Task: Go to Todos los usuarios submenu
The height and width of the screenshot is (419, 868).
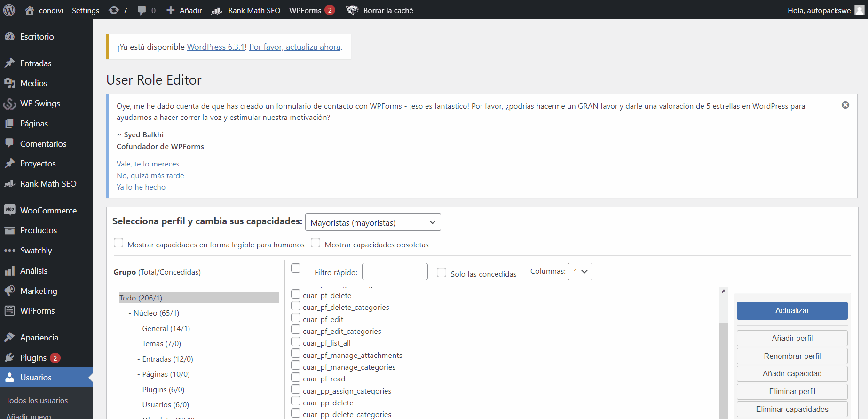Action: point(37,400)
